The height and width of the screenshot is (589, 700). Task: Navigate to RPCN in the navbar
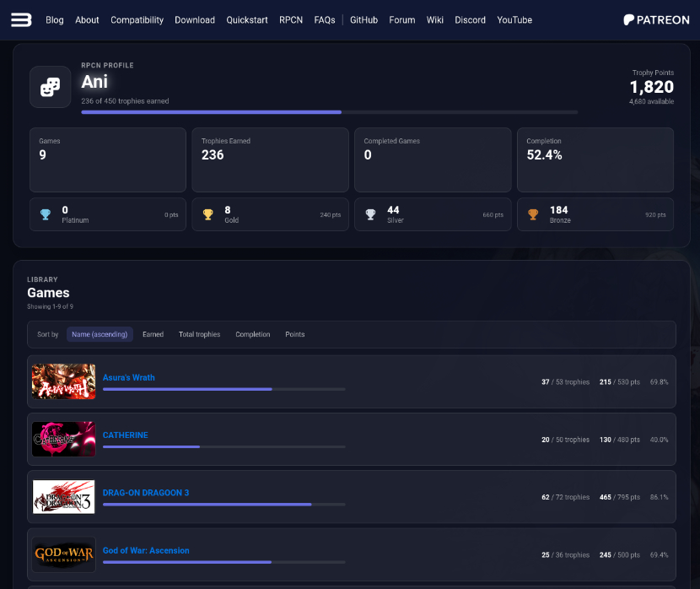click(291, 20)
